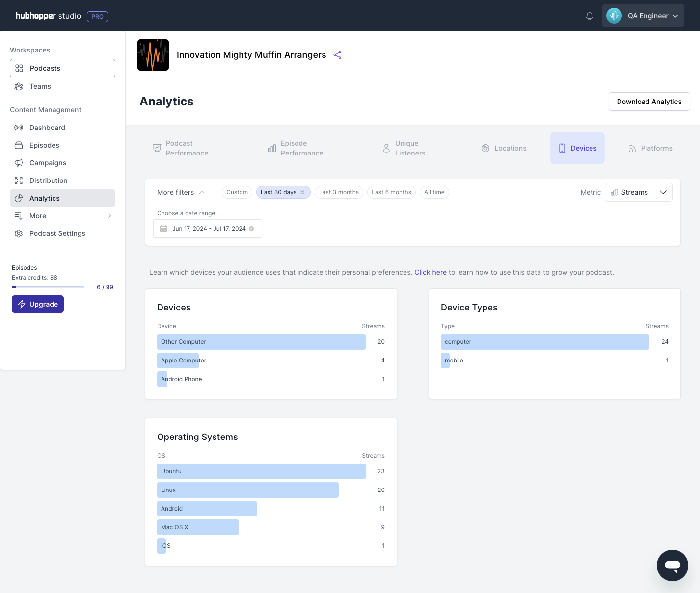
Task: Click the notification bell icon
Action: [x=590, y=16]
